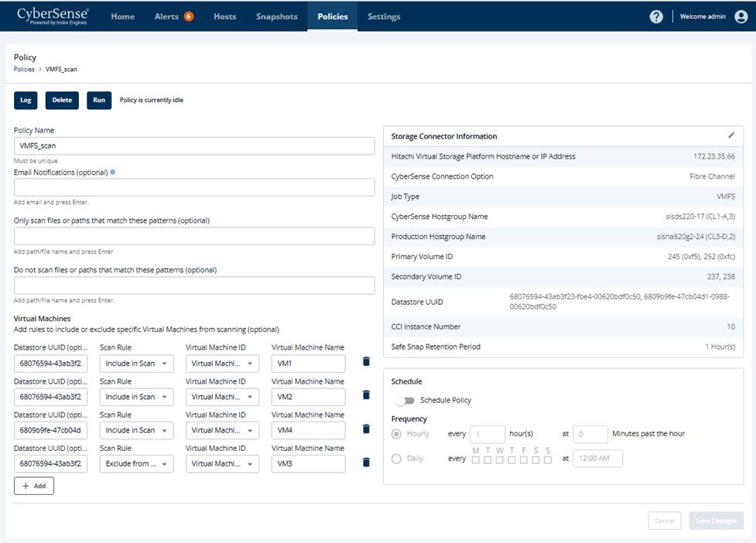Click the hourly every hour(s) field
Screen dimensions: 756x543
click(x=487, y=434)
